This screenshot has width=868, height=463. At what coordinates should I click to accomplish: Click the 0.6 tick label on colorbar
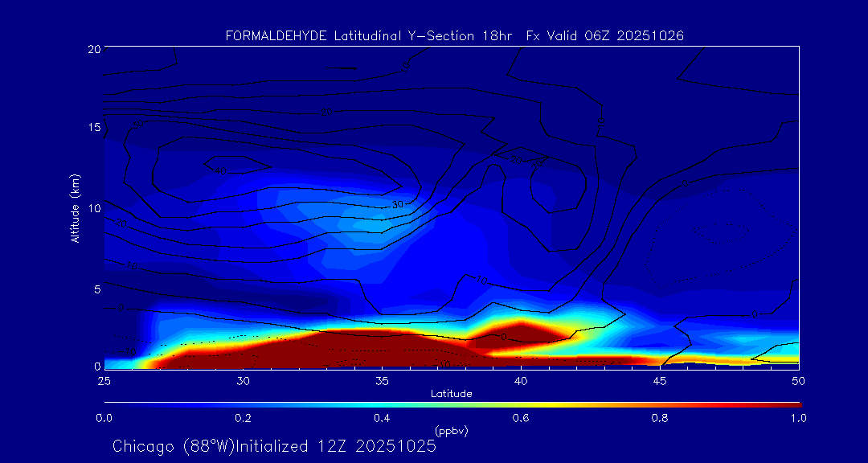521,418
